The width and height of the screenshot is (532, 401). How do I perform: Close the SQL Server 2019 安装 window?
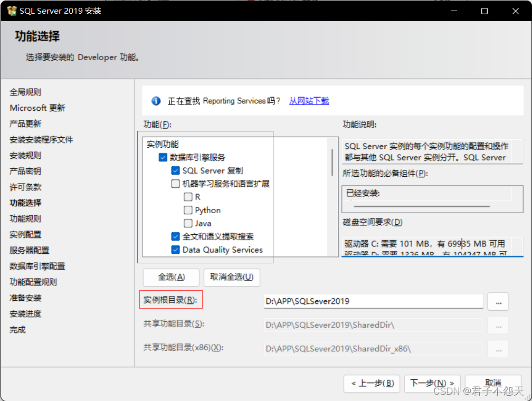coord(515,11)
